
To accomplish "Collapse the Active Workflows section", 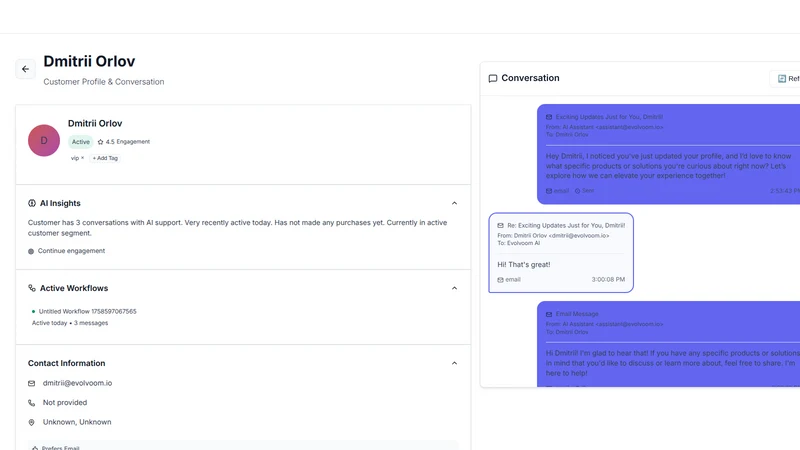I will point(454,288).
